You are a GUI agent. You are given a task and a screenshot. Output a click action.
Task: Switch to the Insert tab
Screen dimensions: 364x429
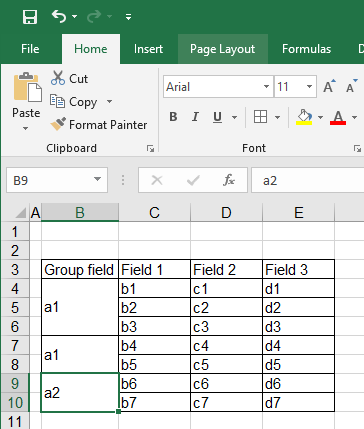(x=148, y=49)
